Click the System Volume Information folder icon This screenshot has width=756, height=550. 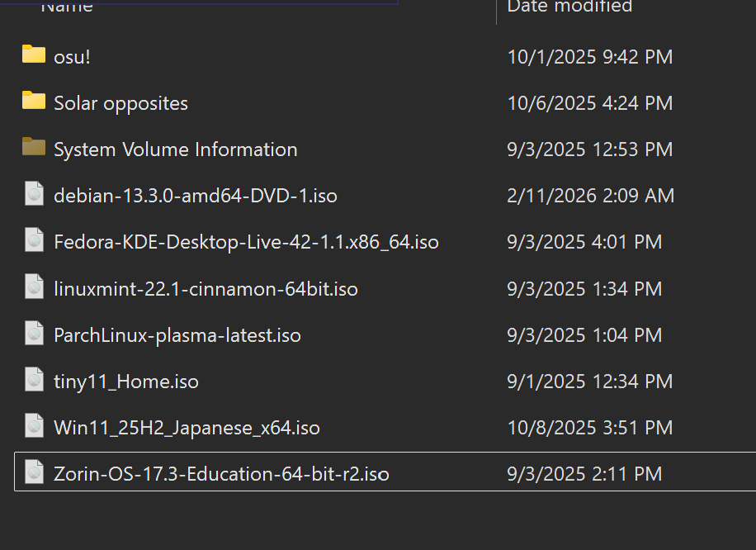click(34, 148)
